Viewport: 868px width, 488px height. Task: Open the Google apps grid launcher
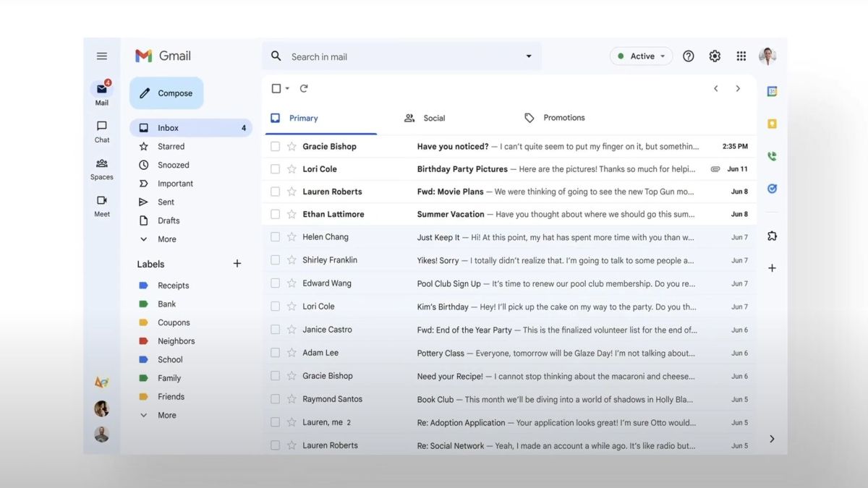741,56
